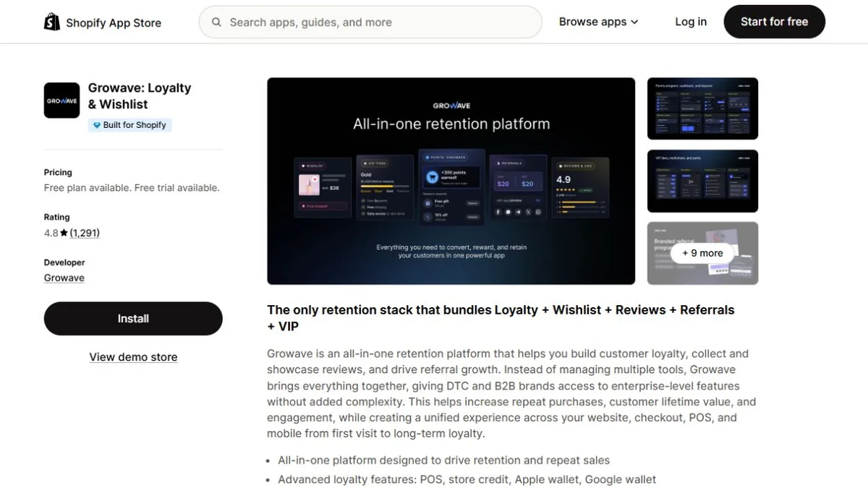This screenshot has width=868, height=488.
Task: Click the rating star icon
Action: click(x=64, y=233)
